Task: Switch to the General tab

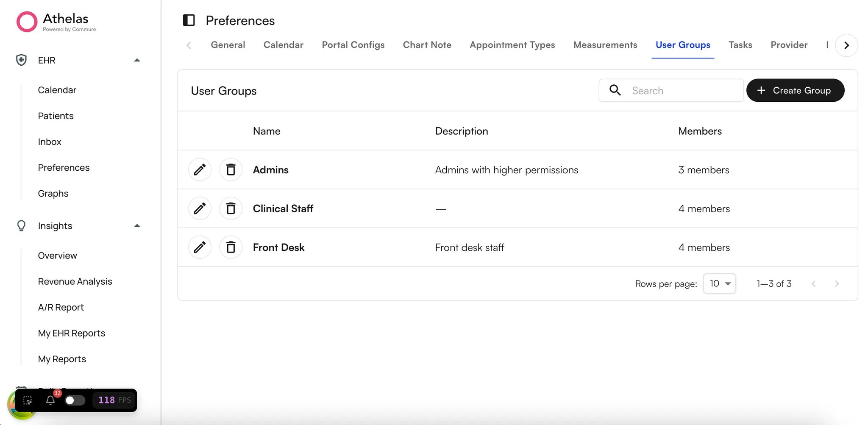Action: [228, 44]
